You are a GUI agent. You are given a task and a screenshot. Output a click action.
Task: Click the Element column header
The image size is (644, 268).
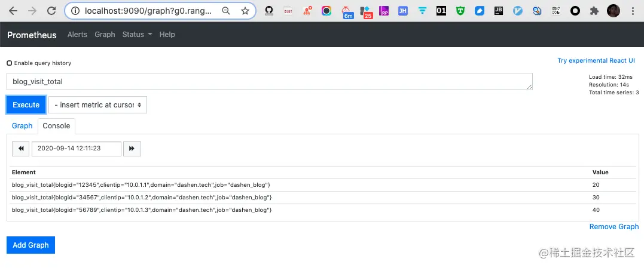pos(24,172)
